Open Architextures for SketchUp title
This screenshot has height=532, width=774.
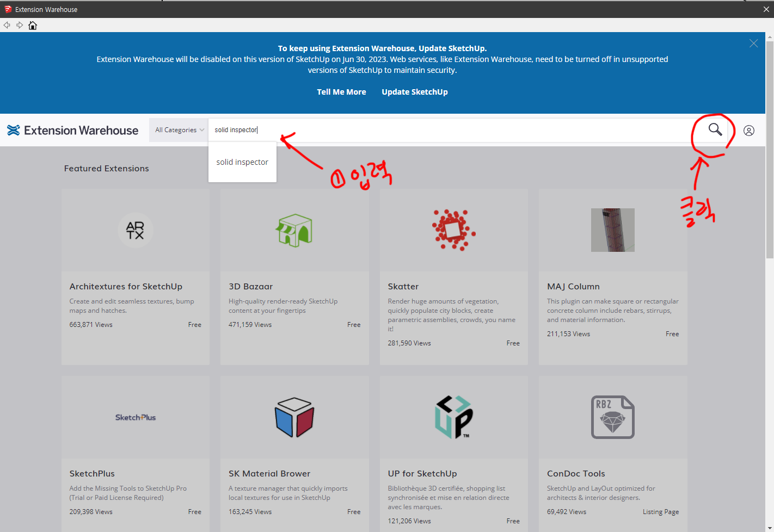point(126,287)
